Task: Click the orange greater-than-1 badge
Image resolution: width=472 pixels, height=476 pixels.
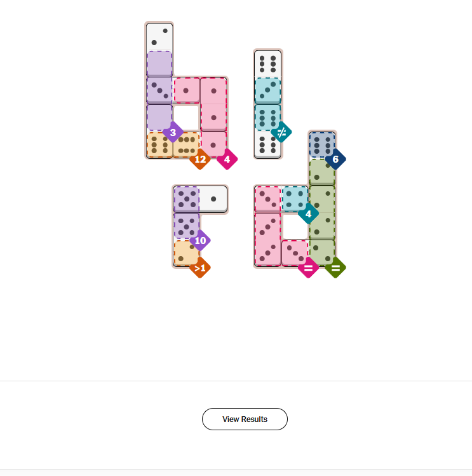Action: tap(200, 268)
